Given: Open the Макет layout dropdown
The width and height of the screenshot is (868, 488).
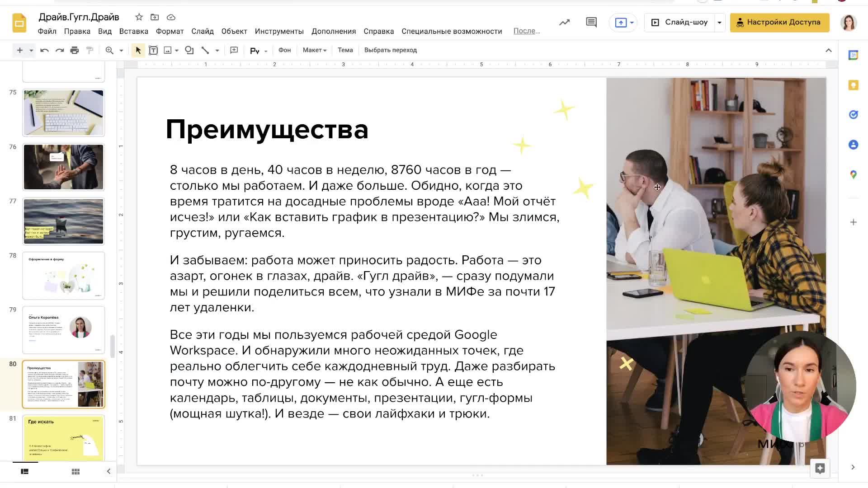Looking at the screenshot, I should 315,50.
